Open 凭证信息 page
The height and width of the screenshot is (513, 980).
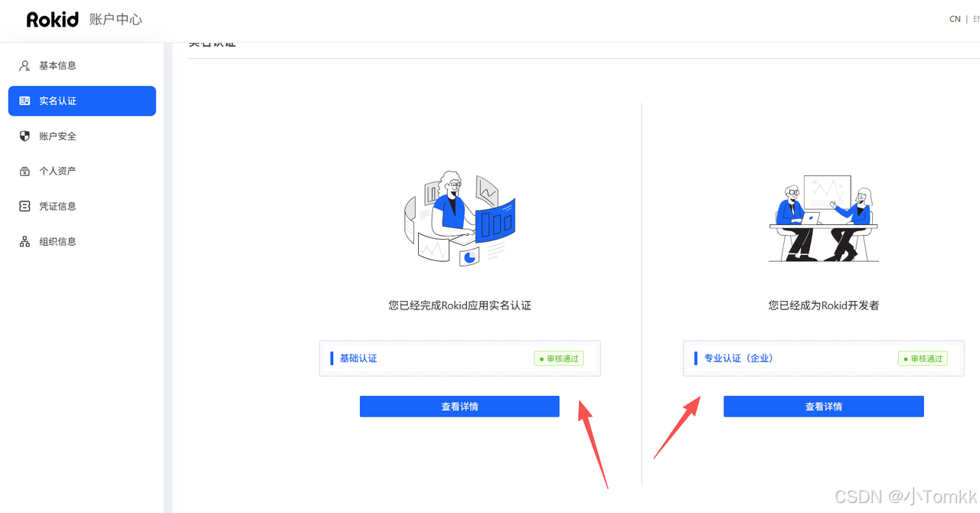pos(82,207)
